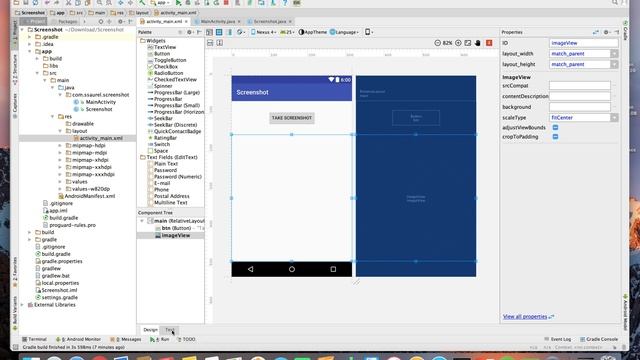Screen dimensions: 640x360
Task: Open the Run tool window
Action: [x=160, y=339]
